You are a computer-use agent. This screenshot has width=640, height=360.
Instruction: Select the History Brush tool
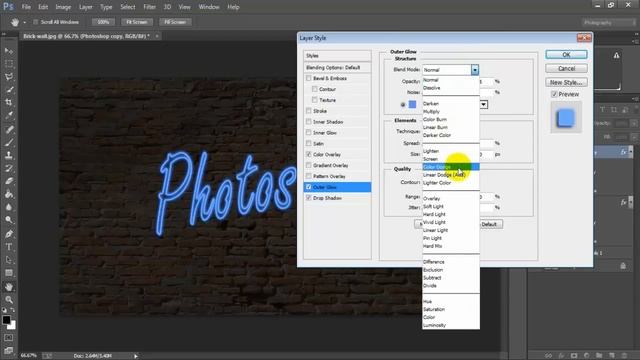[x=9, y=168]
